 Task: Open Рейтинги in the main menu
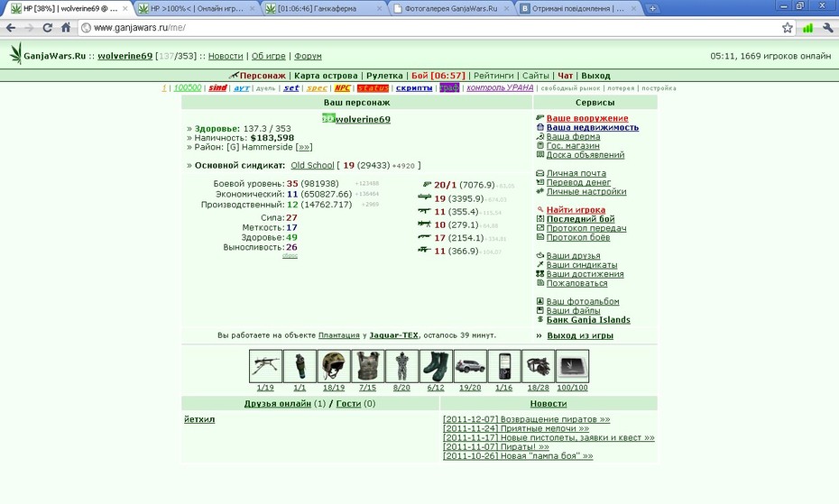[x=493, y=76]
